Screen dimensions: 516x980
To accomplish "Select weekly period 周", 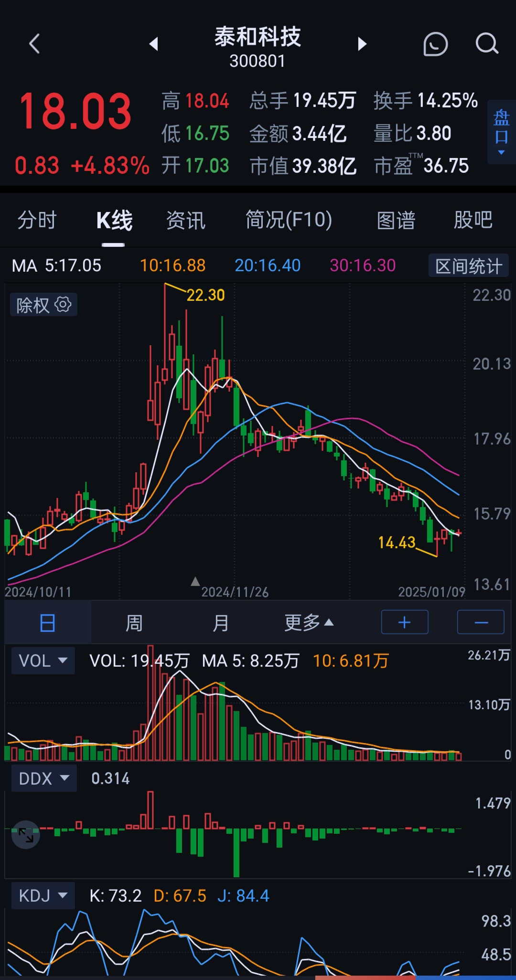I will (x=134, y=623).
